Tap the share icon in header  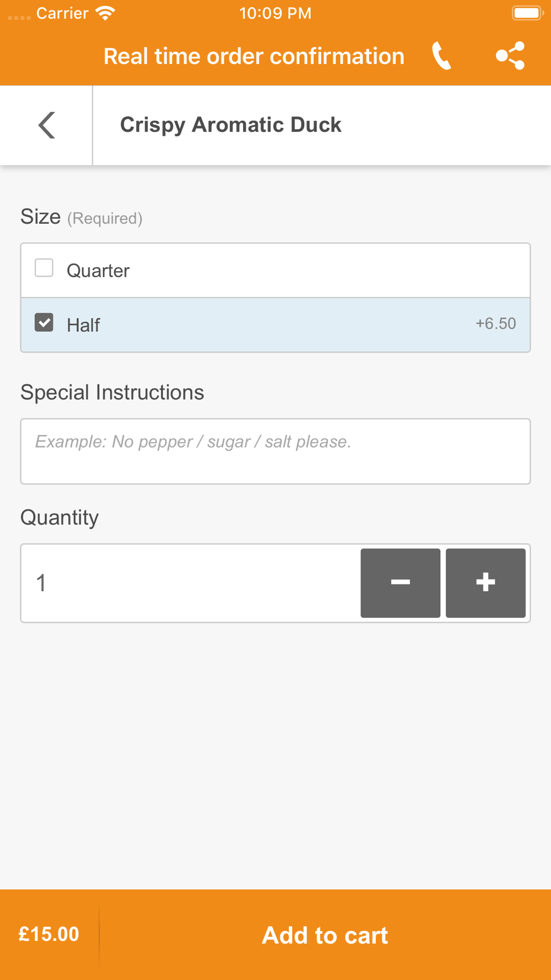point(510,56)
